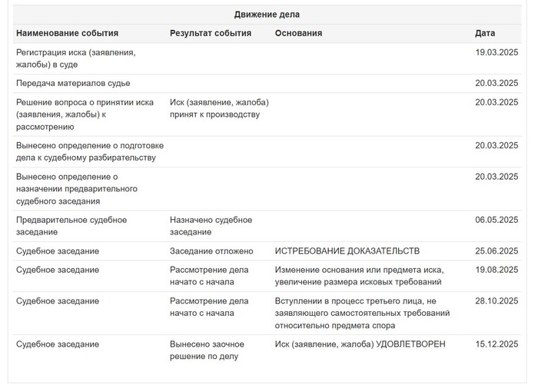Select the "Назначено судебное заседание" result
Image resolution: width=538 pixels, height=392 pixels.
211,226
